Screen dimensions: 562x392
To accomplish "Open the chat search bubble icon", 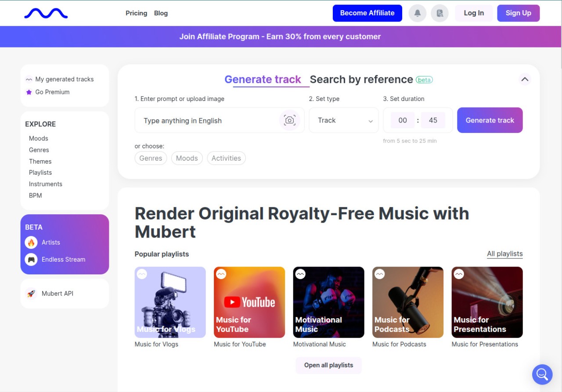I will coord(542,374).
